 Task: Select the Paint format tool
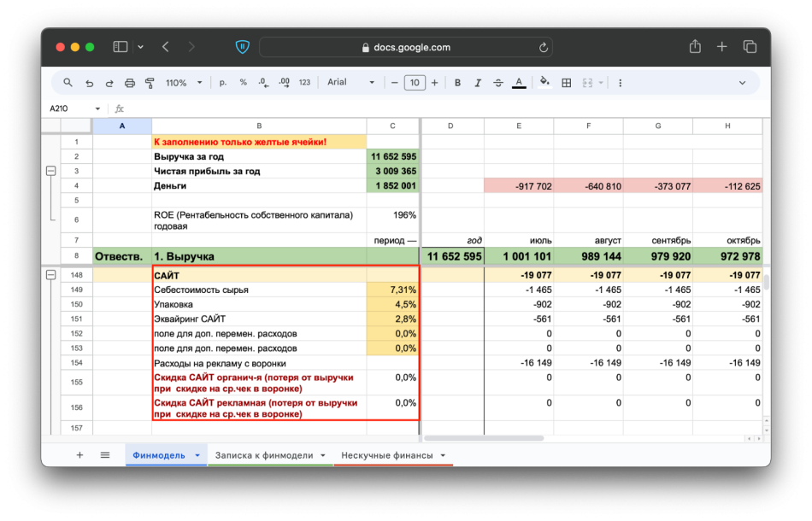pos(150,83)
